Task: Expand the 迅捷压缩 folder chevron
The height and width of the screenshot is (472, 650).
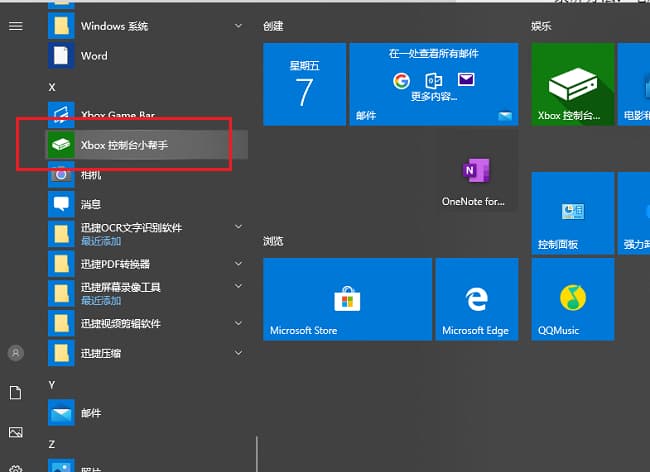Action: pos(238,353)
